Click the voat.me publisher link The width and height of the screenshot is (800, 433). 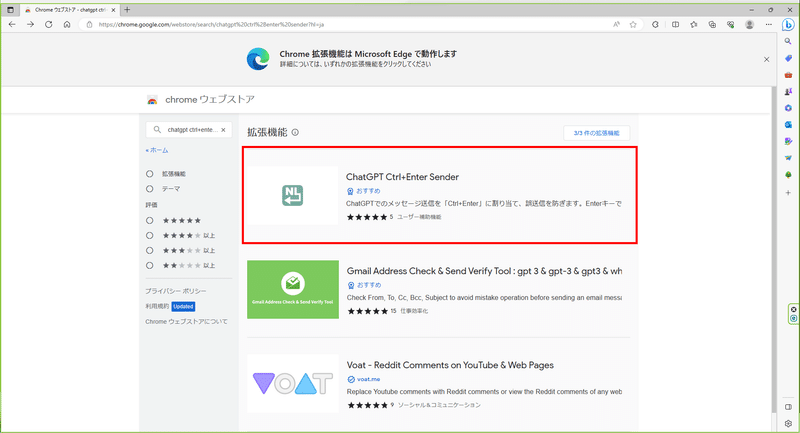[x=368, y=379]
